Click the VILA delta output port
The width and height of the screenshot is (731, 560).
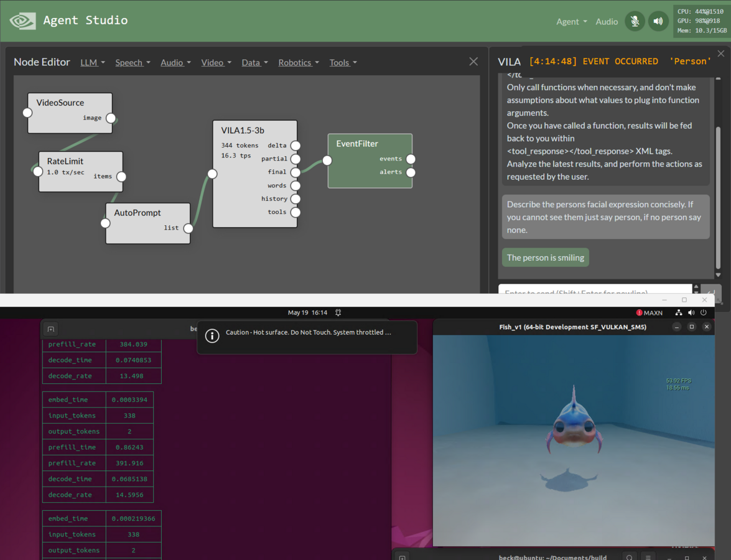click(296, 146)
